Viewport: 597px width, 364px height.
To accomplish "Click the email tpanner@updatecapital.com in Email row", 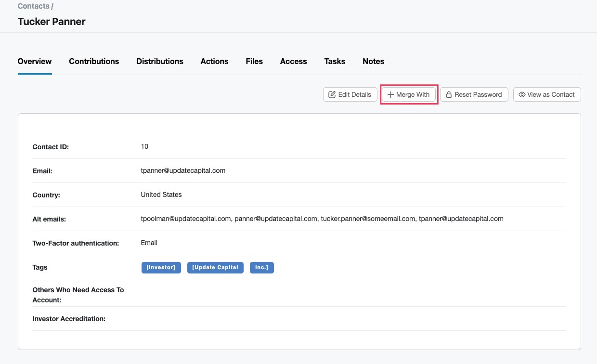I will pyautogui.click(x=183, y=170).
